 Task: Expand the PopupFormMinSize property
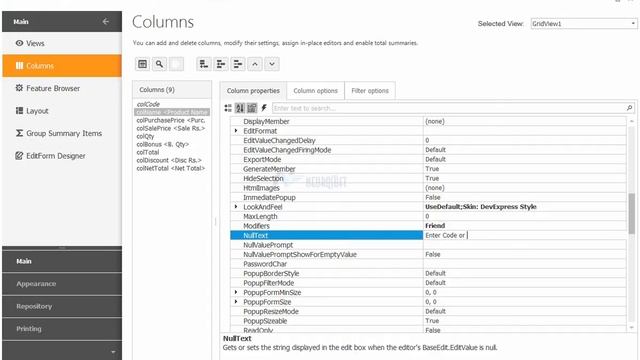(x=236, y=292)
